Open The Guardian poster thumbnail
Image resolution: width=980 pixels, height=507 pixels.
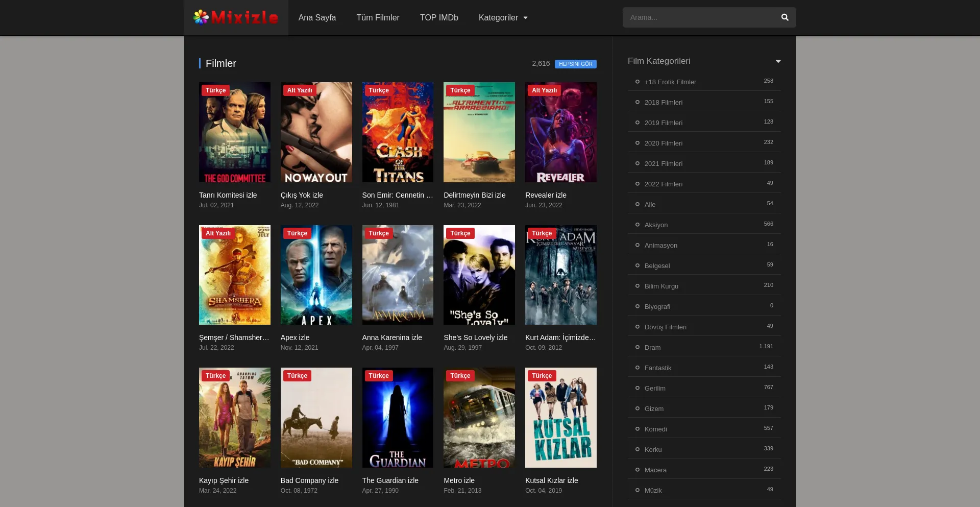398,418
